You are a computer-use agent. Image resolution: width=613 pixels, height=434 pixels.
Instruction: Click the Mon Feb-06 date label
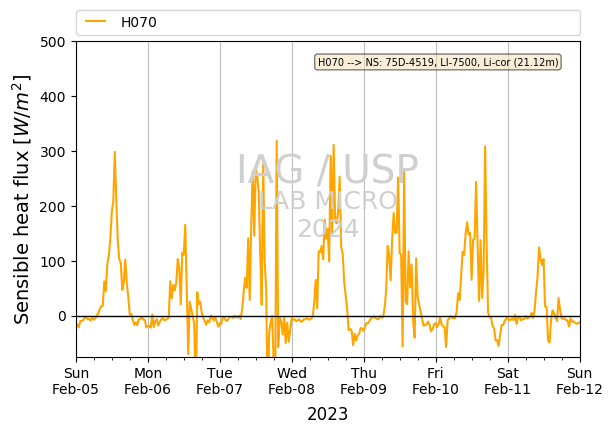click(148, 381)
